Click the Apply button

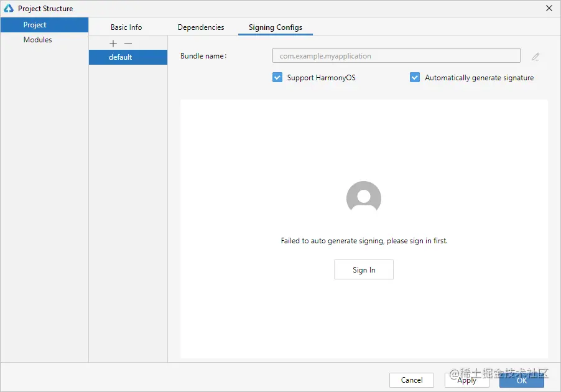coord(467,380)
